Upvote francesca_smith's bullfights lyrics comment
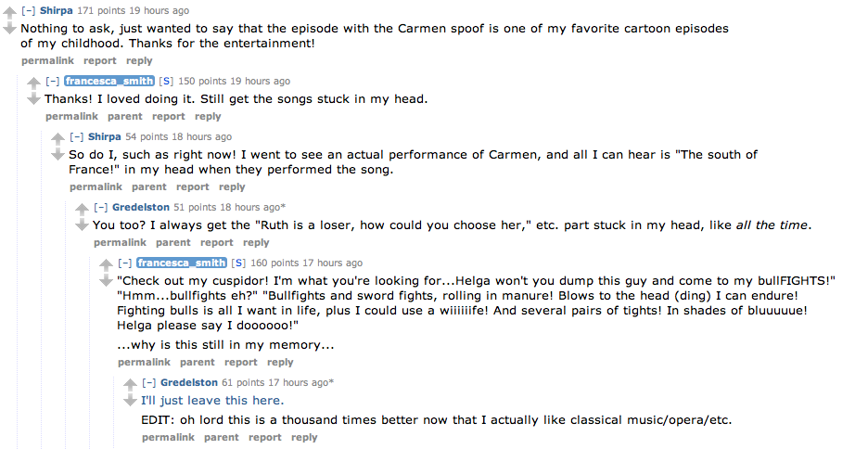Viewport: 868px width, 449px height. [106, 265]
